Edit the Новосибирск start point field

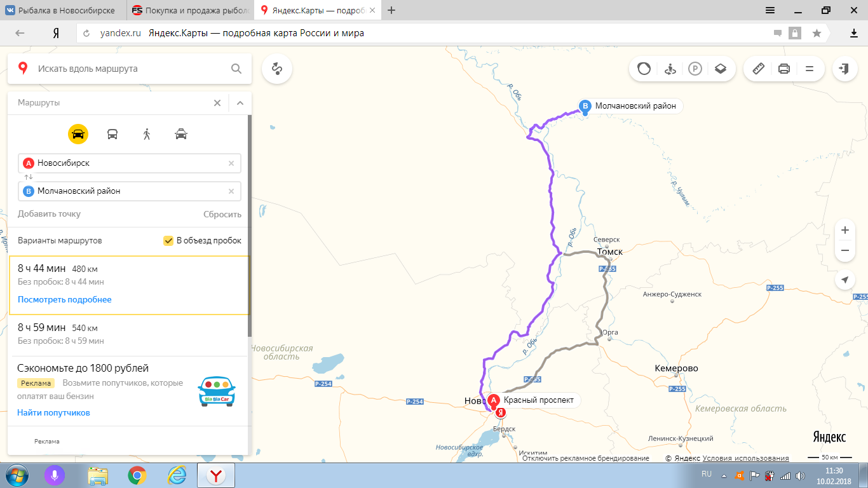(x=130, y=163)
